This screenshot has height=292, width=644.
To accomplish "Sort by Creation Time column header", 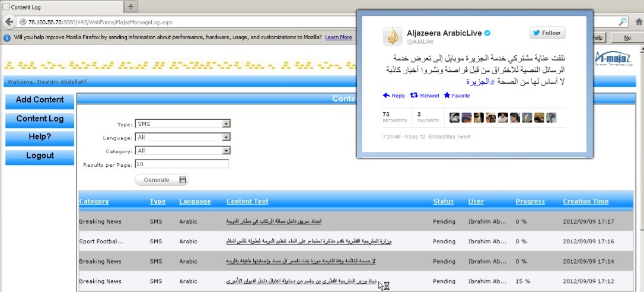I will (x=586, y=202).
